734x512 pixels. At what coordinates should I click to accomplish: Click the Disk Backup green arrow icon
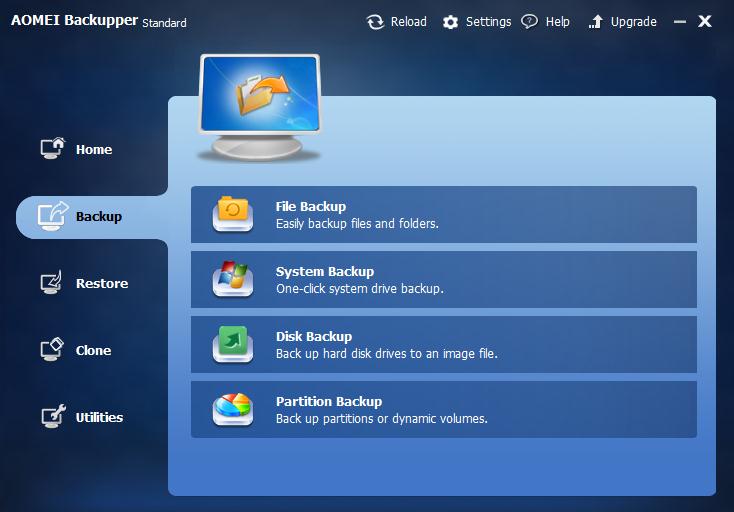[233, 344]
